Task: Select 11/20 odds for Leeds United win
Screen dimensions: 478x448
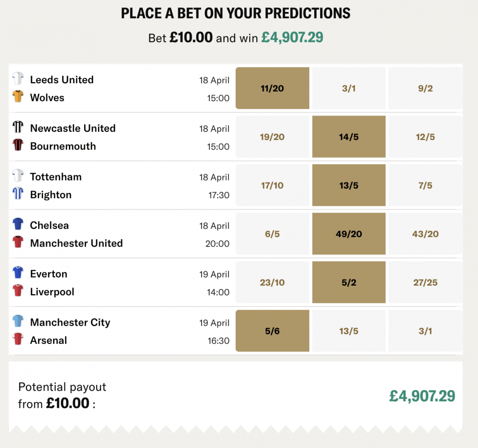Action: 272,88
